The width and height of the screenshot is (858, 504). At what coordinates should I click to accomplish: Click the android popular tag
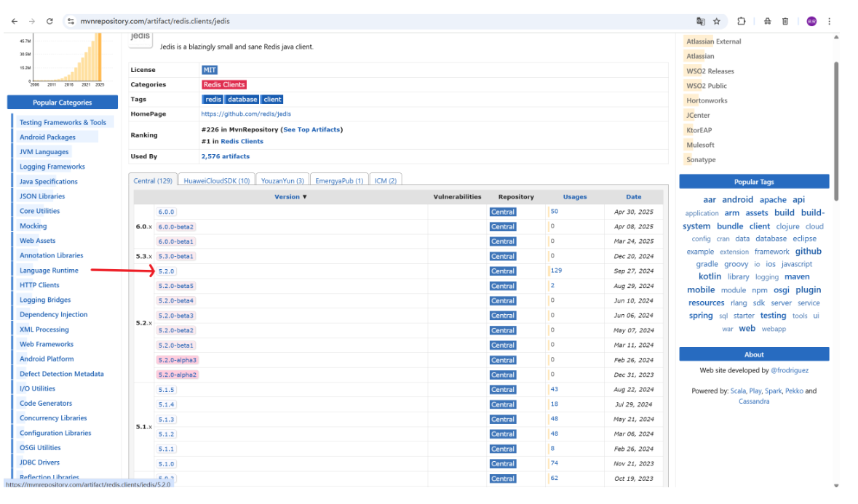(x=738, y=199)
